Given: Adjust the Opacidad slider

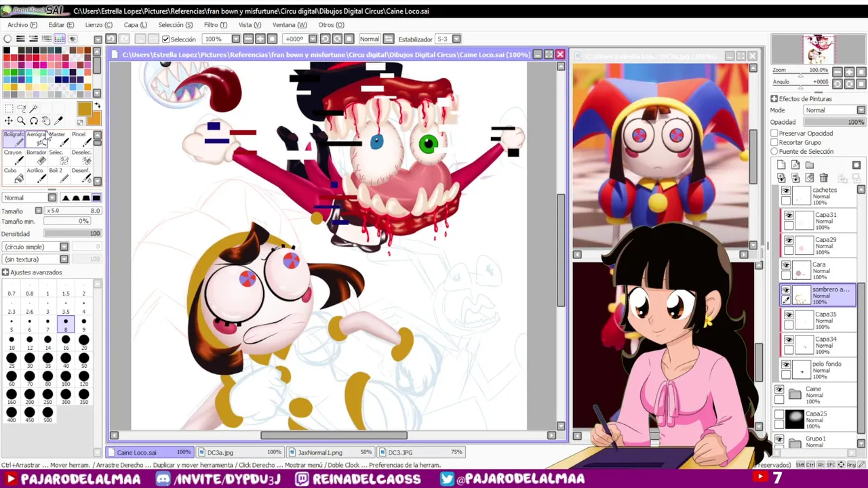Looking at the screenshot, I should click(835, 122).
